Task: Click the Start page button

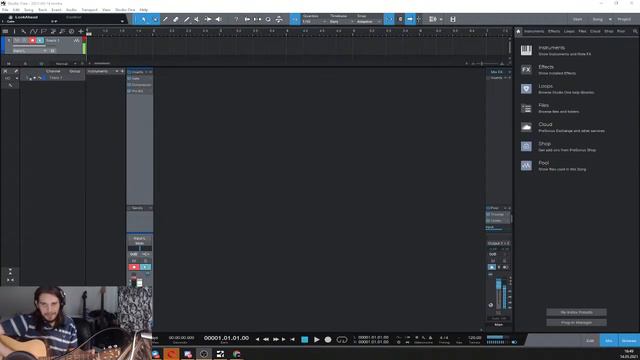Action: coord(577,19)
